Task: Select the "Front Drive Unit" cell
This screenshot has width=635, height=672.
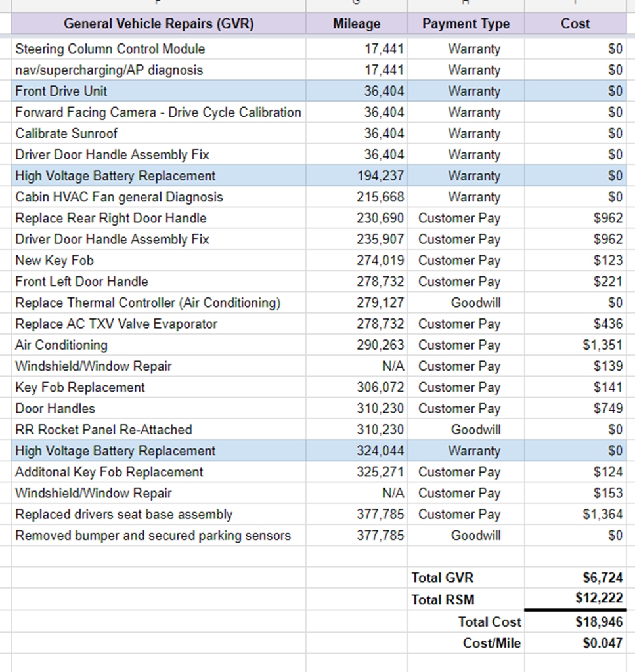Action: (x=159, y=91)
